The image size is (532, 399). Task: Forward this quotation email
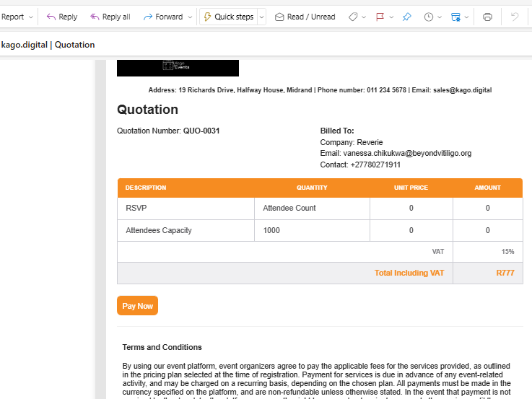pyautogui.click(x=163, y=17)
